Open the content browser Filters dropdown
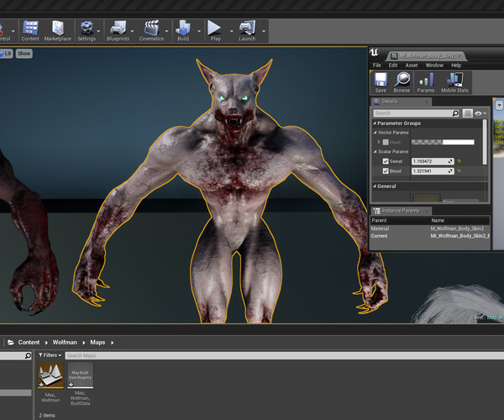The height and width of the screenshot is (420, 504). click(x=50, y=355)
